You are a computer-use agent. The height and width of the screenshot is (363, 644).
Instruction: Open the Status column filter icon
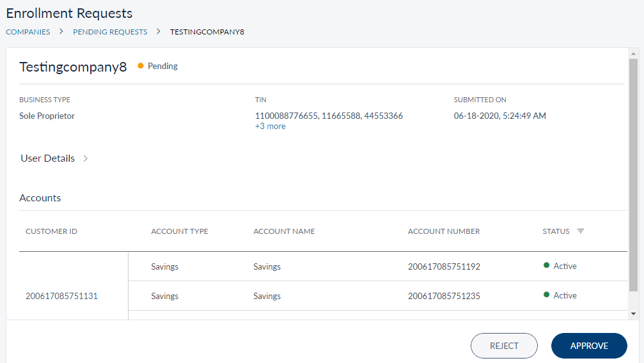coord(581,231)
